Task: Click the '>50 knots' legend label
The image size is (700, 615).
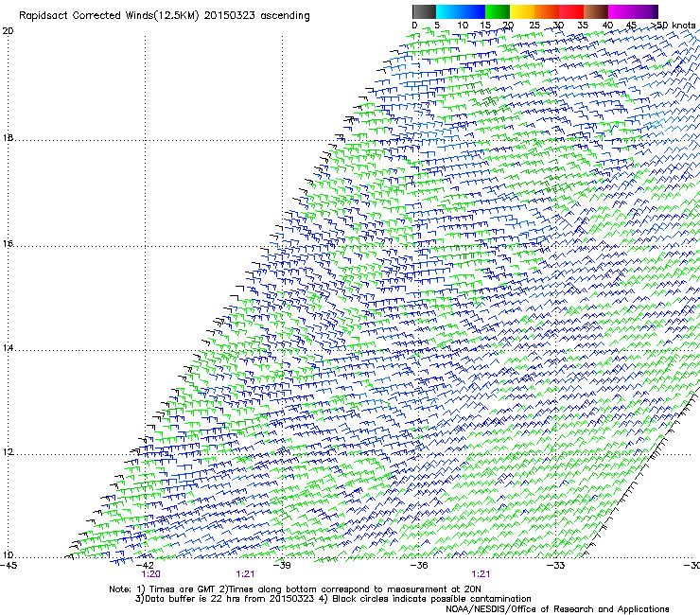Action: point(673,26)
